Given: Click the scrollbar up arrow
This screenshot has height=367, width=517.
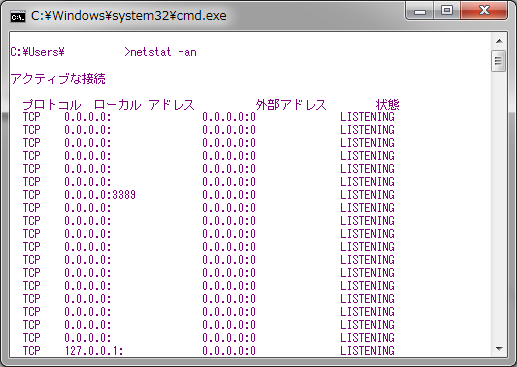Looking at the screenshot, I should point(499,41).
